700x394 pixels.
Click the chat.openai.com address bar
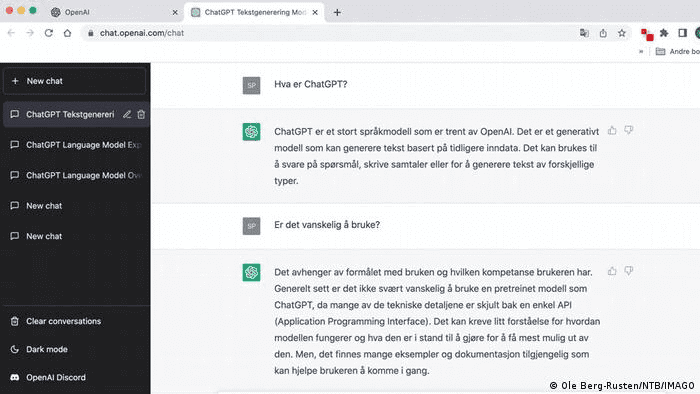click(330, 33)
